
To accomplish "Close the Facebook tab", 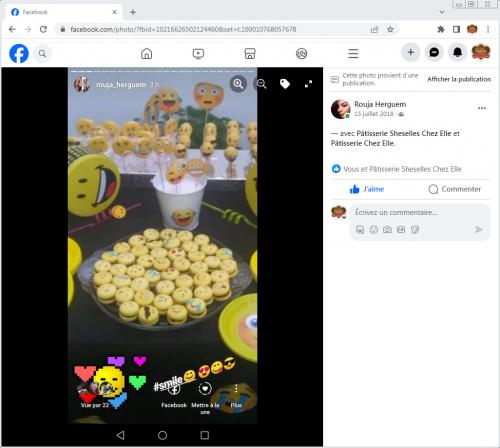I will [x=114, y=12].
